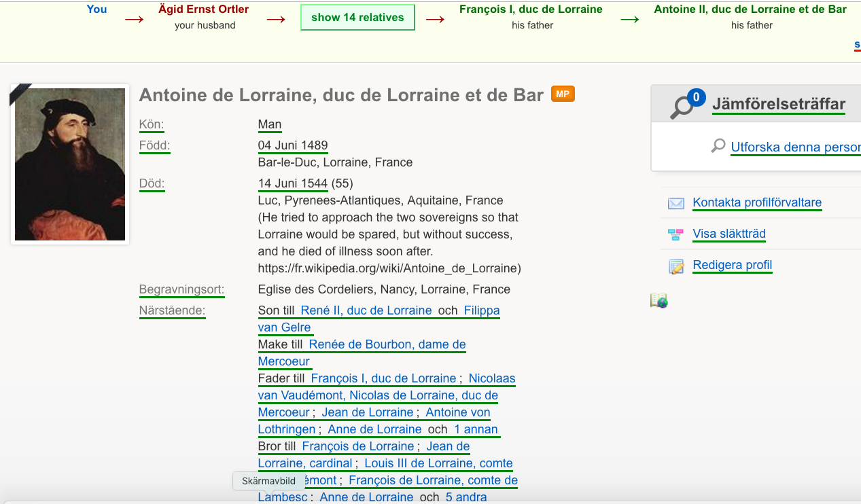
Task: Open 'You' in the relationship path
Action: [x=97, y=9]
